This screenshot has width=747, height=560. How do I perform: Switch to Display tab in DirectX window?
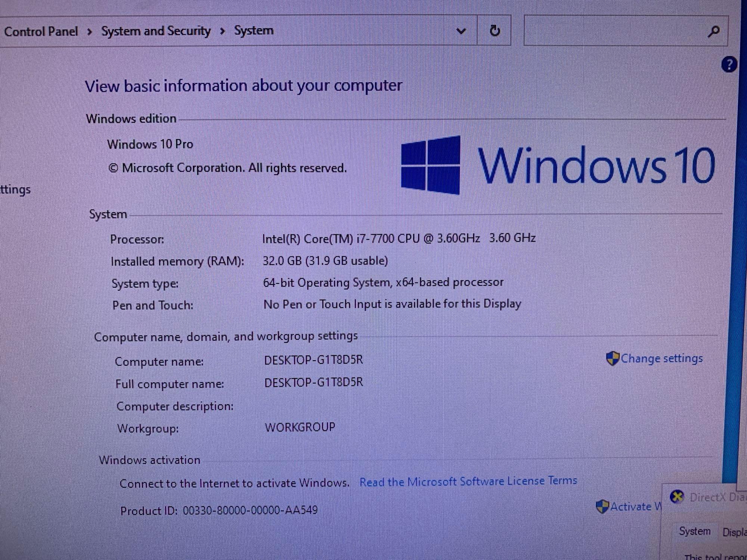point(734,532)
